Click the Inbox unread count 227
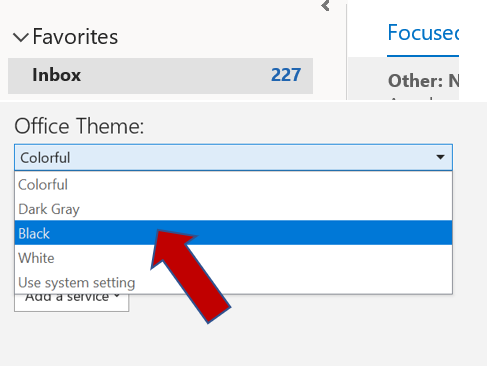 point(286,75)
